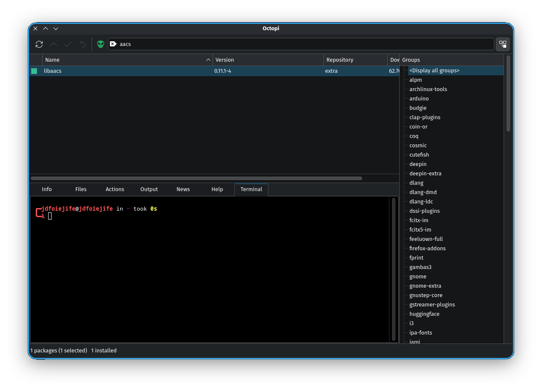Click the system upgrade up-arrow icon
The width and height of the screenshot is (542, 392).
(x=54, y=44)
